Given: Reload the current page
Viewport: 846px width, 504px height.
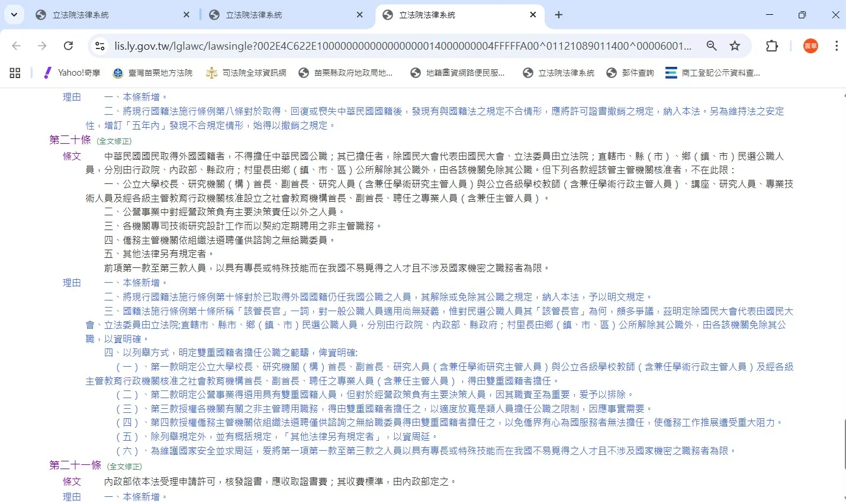Looking at the screenshot, I should click(67, 46).
